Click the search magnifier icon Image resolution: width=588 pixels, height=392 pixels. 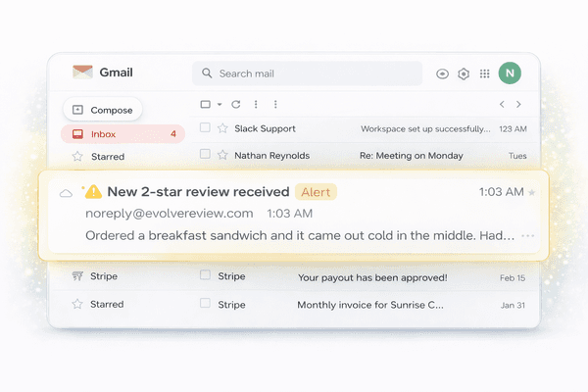[x=207, y=73]
